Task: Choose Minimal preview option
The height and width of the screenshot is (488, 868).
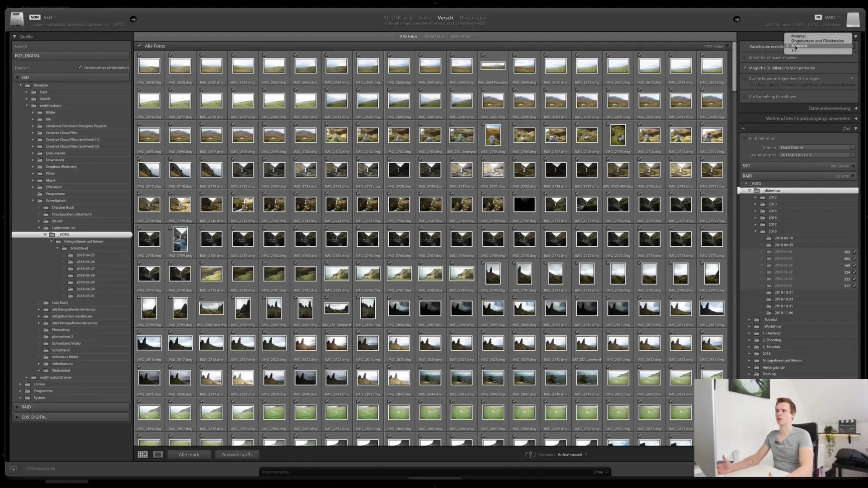Action: pyautogui.click(x=798, y=36)
